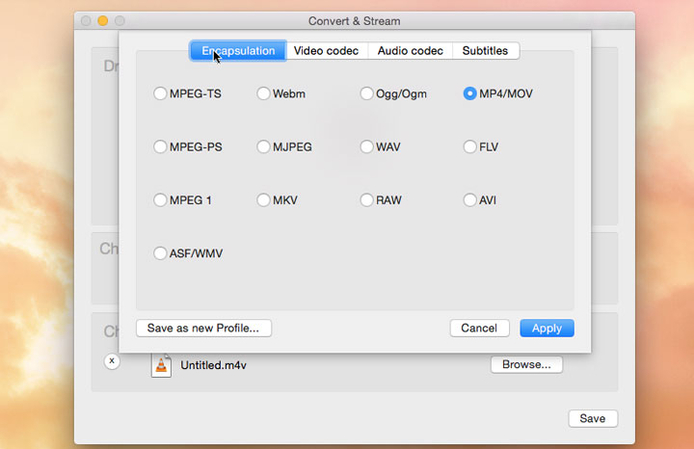Switch to the Subtitles tab

(485, 51)
